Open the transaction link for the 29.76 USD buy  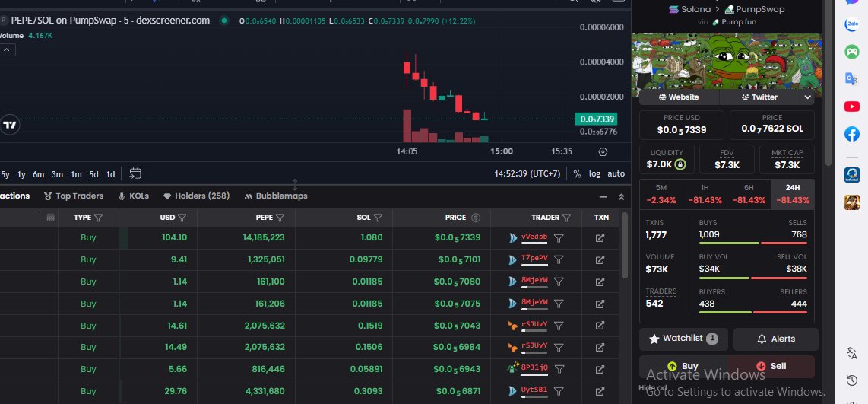pyautogui.click(x=600, y=391)
